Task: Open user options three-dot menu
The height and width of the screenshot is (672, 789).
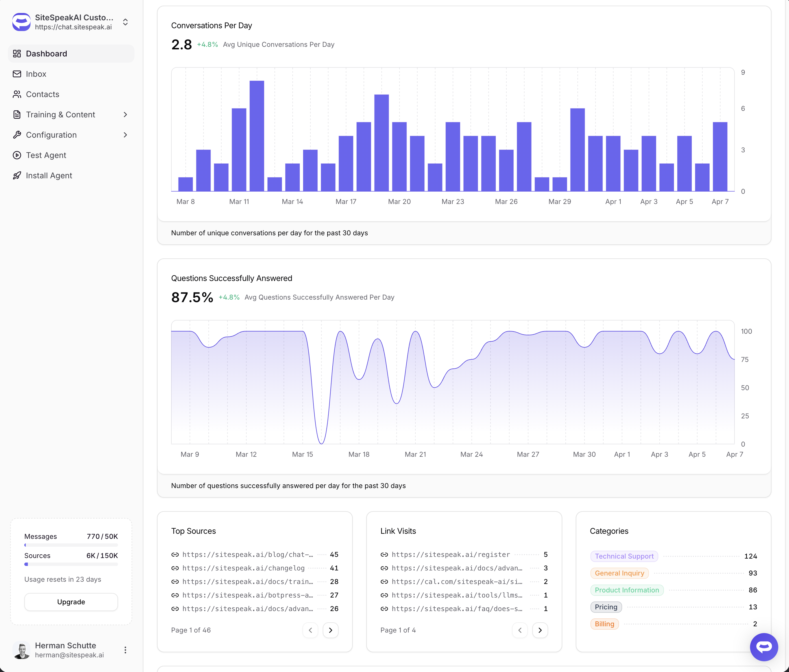Action: point(125,650)
